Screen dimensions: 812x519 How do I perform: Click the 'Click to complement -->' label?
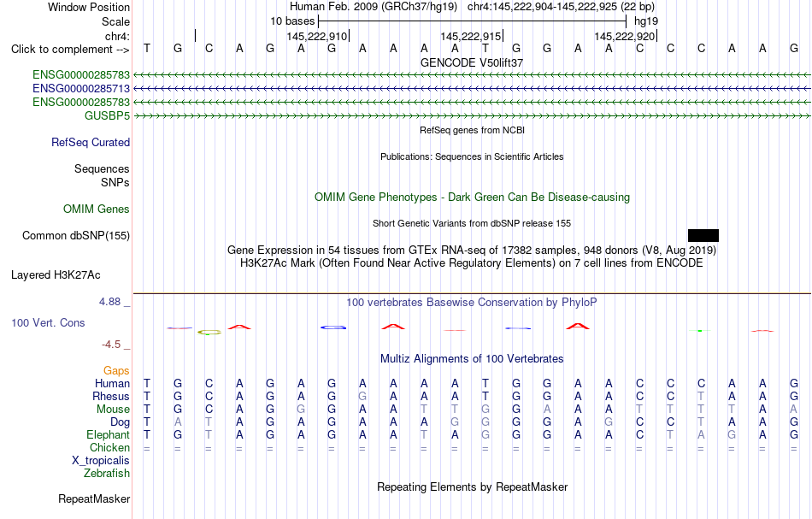(70, 50)
